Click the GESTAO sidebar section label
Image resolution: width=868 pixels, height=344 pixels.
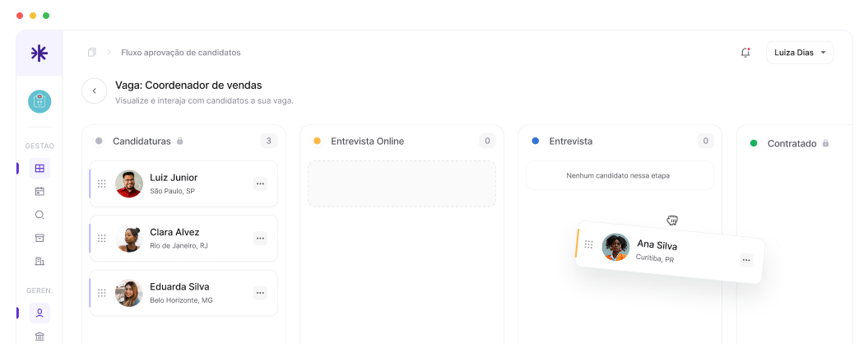39,146
